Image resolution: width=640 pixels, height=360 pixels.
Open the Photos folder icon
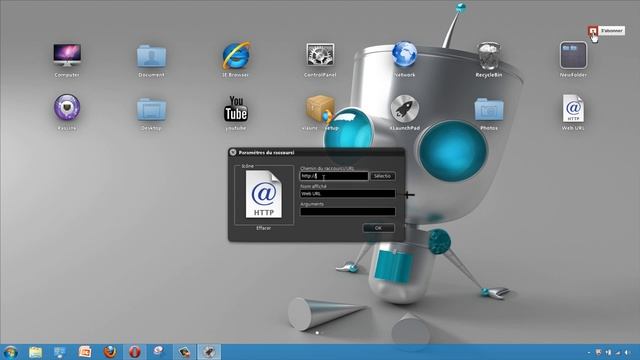[489, 109]
